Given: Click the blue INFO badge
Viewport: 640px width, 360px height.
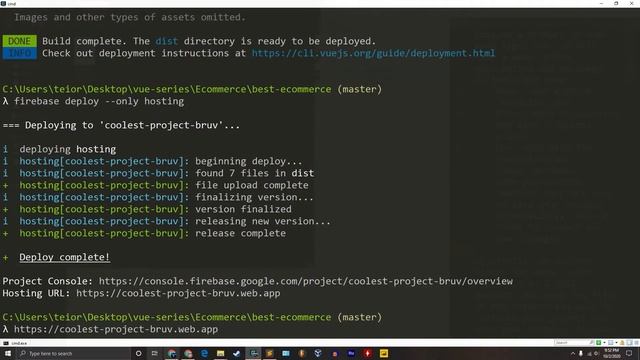Looking at the screenshot, I should (x=20, y=53).
